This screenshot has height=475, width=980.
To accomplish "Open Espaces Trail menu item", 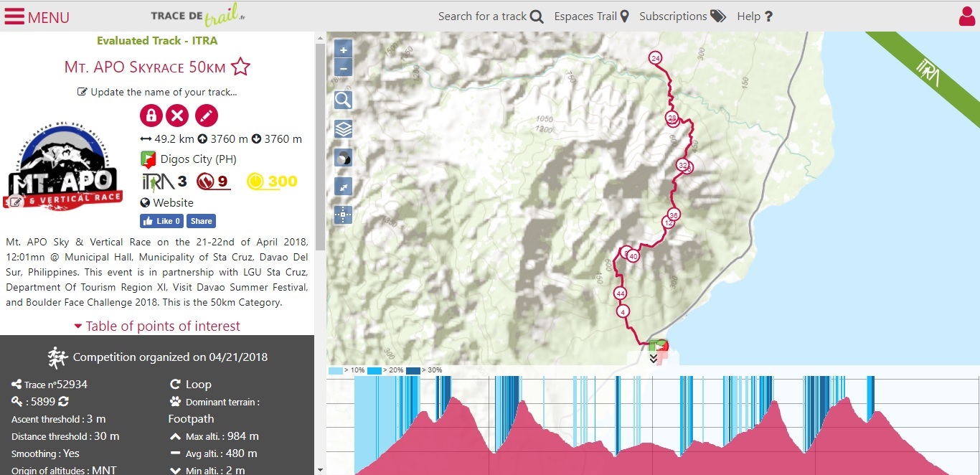I will (x=591, y=17).
